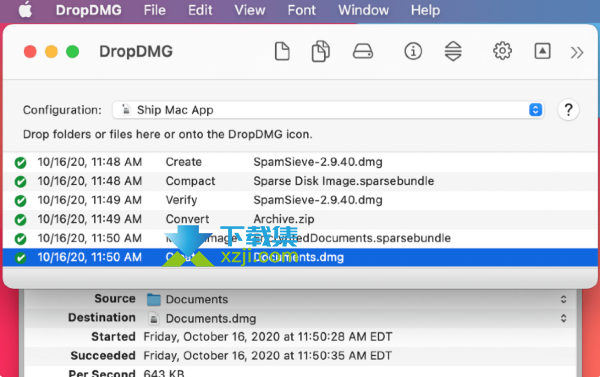Click the eject-style double arrow toolbar icon
The image size is (600, 377).
click(x=453, y=51)
